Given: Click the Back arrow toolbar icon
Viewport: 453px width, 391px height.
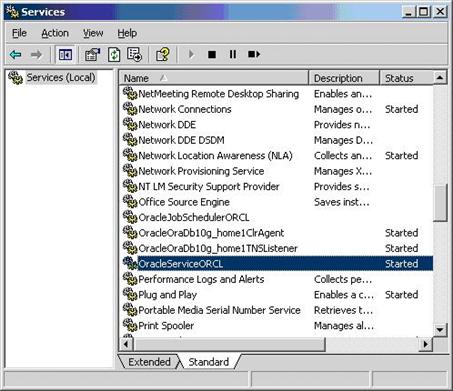Looking at the screenshot, I should pos(15,54).
